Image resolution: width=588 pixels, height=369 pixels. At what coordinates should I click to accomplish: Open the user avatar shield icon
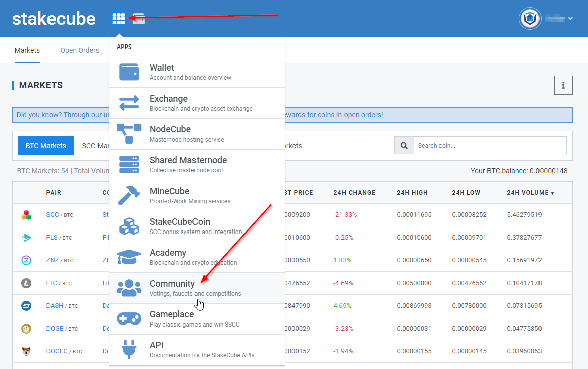pyautogui.click(x=530, y=18)
